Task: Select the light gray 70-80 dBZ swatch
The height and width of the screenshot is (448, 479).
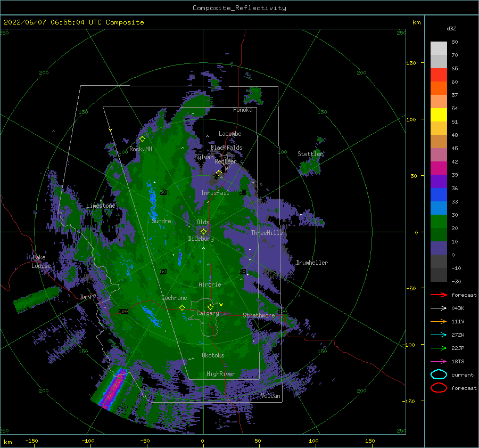Action: 439,48
